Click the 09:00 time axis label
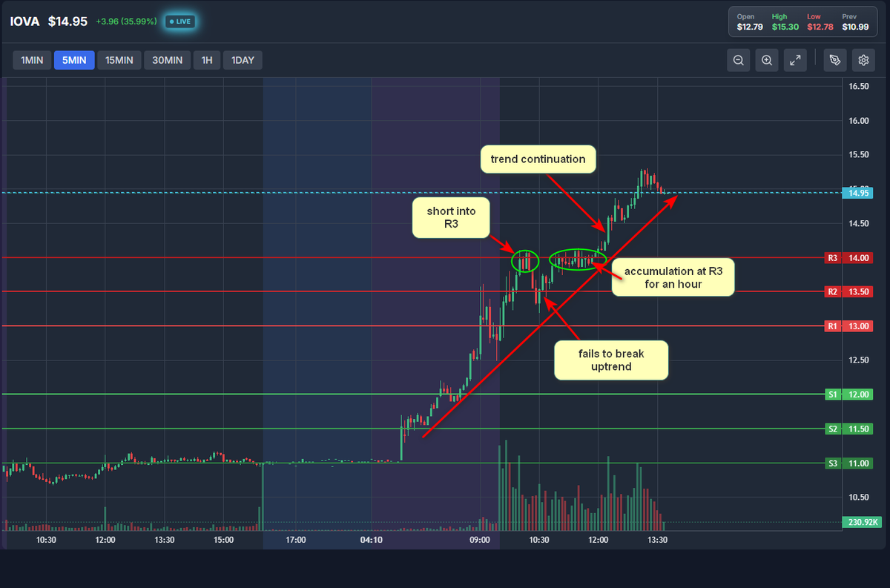Screen dimensions: 890x588 tap(480, 540)
